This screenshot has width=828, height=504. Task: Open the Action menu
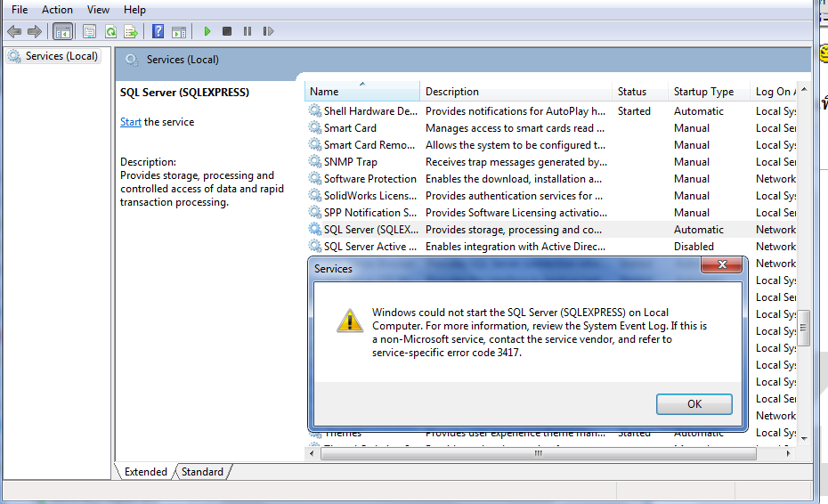pyautogui.click(x=57, y=10)
